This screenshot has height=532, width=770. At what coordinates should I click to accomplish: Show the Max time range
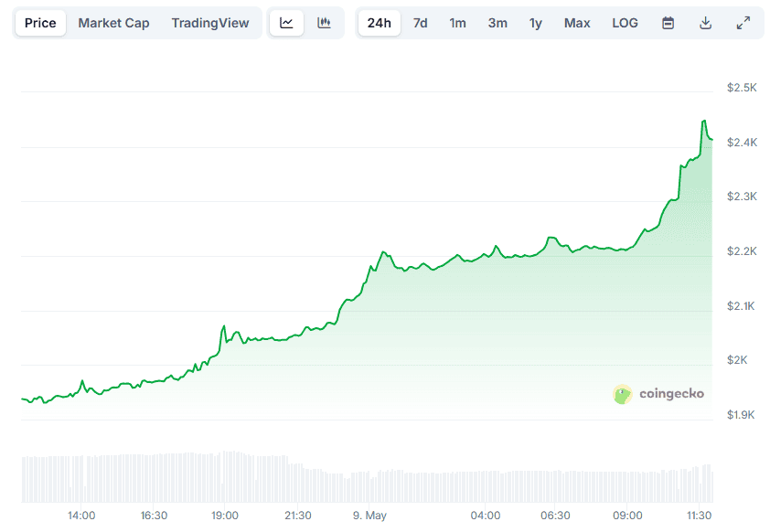coord(577,23)
